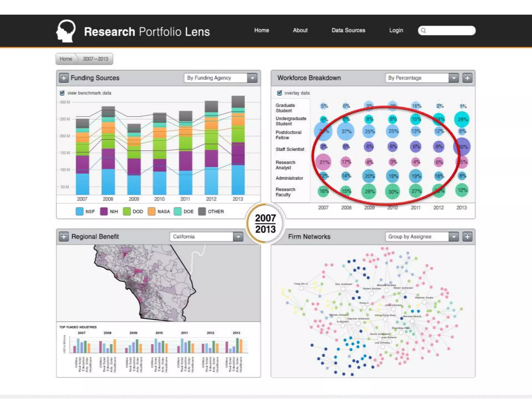Click the plus icon beside Regional Benefit
The image size is (532, 399).
pyautogui.click(x=64, y=237)
